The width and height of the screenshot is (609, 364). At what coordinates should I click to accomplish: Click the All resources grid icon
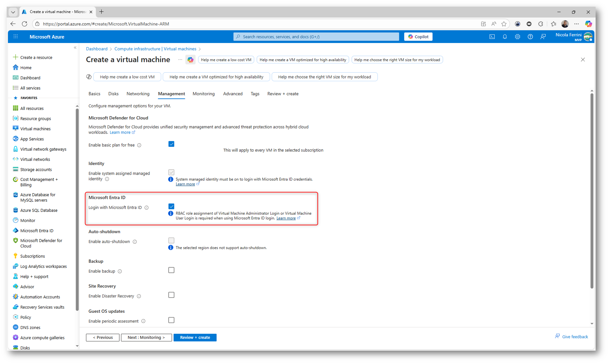point(15,108)
